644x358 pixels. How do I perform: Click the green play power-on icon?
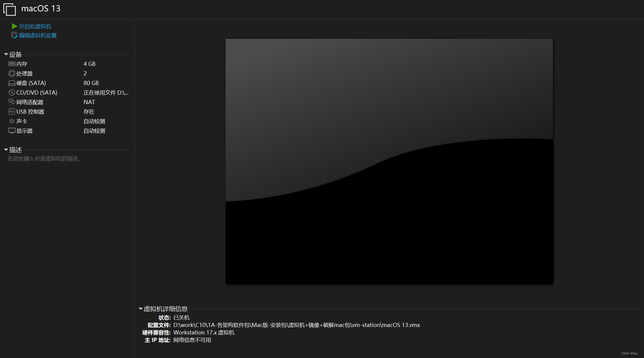point(14,26)
